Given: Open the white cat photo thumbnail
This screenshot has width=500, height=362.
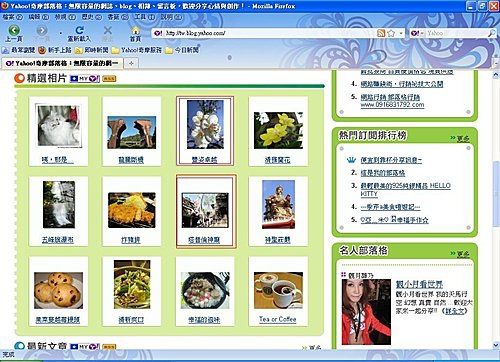Looking at the screenshot, I should tap(59, 126).
